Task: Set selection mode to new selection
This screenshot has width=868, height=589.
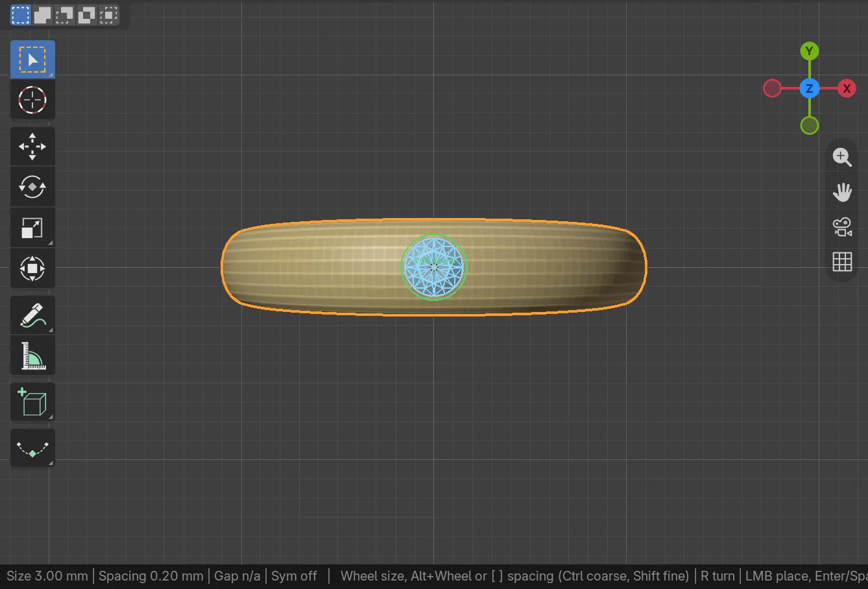Action: coord(21,15)
